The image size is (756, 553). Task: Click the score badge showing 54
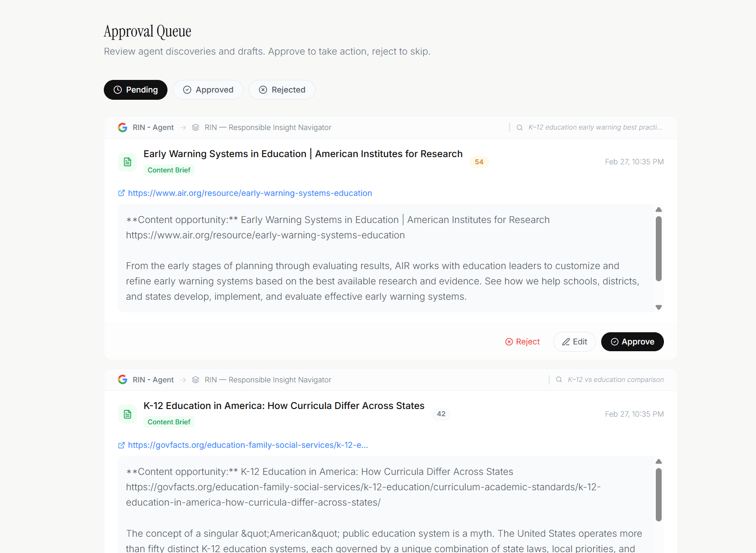[x=479, y=162]
